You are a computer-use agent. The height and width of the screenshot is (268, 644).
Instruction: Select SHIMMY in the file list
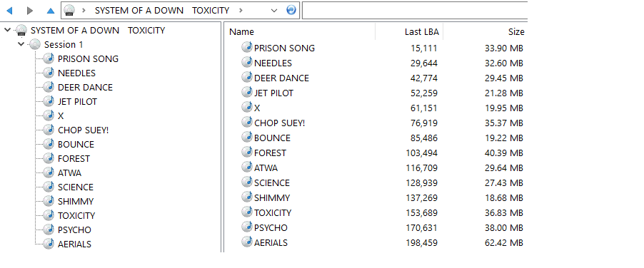coord(272,198)
